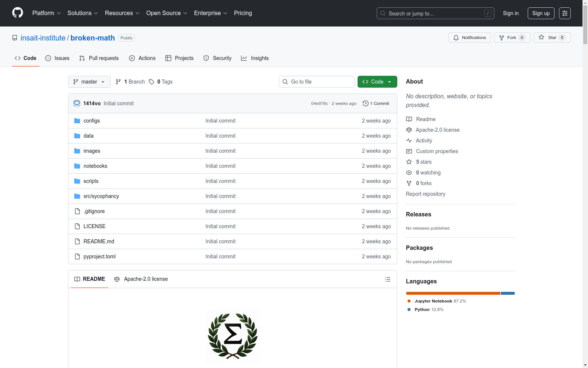This screenshot has width=588, height=368.
Task: Click the Sign up button
Action: (541, 13)
